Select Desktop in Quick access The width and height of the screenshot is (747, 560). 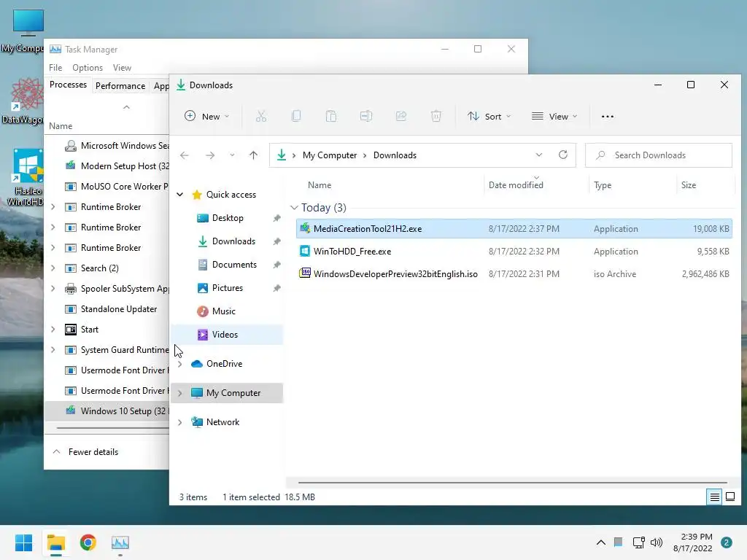click(x=227, y=218)
